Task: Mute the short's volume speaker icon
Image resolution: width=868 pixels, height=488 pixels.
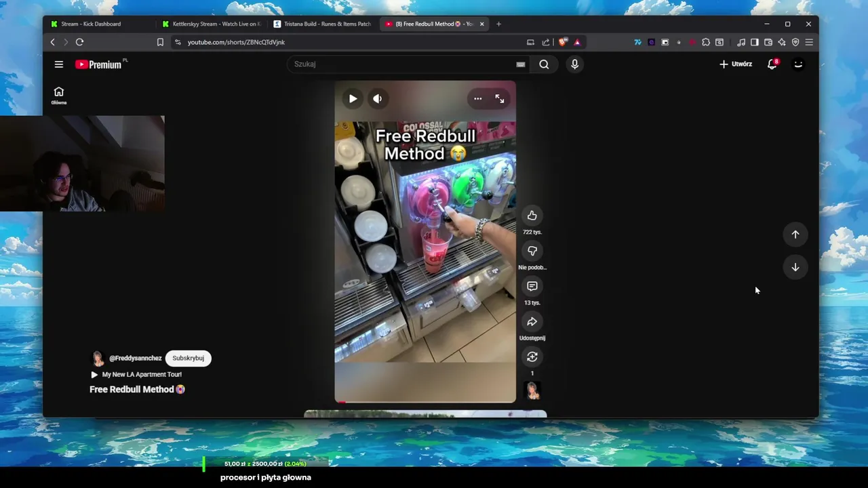Action: click(378, 99)
